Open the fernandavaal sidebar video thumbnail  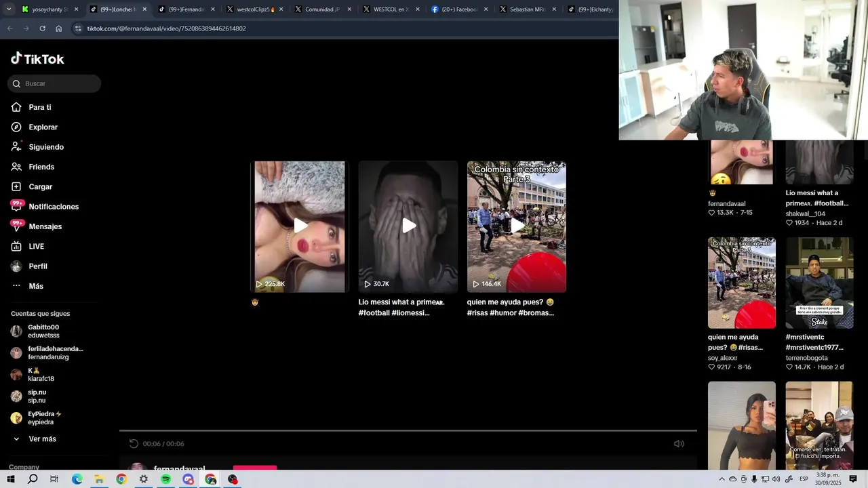[x=742, y=163]
